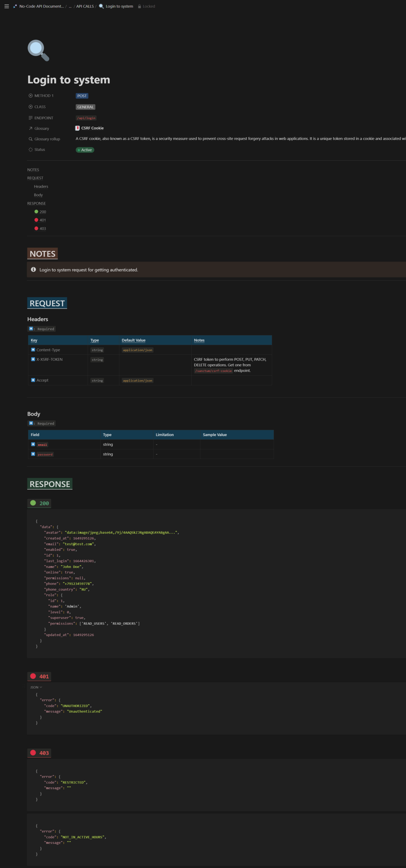Open the Status property Active value
Viewport: 406px width, 868px height.
85,150
